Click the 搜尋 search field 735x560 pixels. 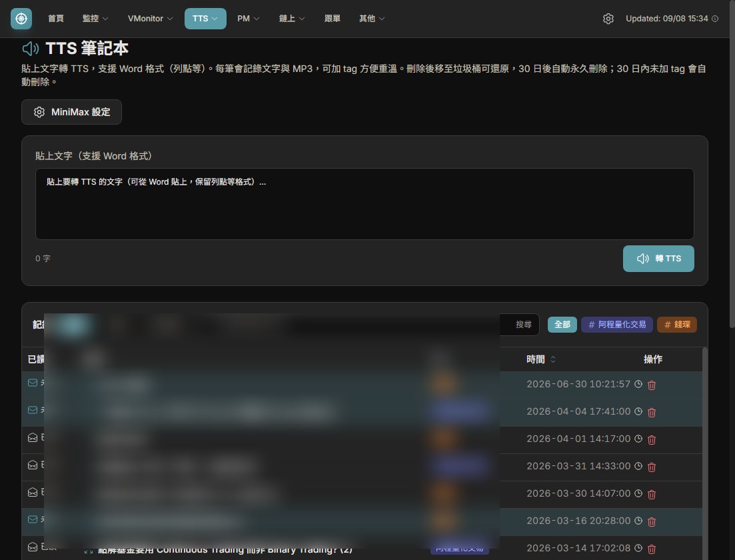pos(519,325)
